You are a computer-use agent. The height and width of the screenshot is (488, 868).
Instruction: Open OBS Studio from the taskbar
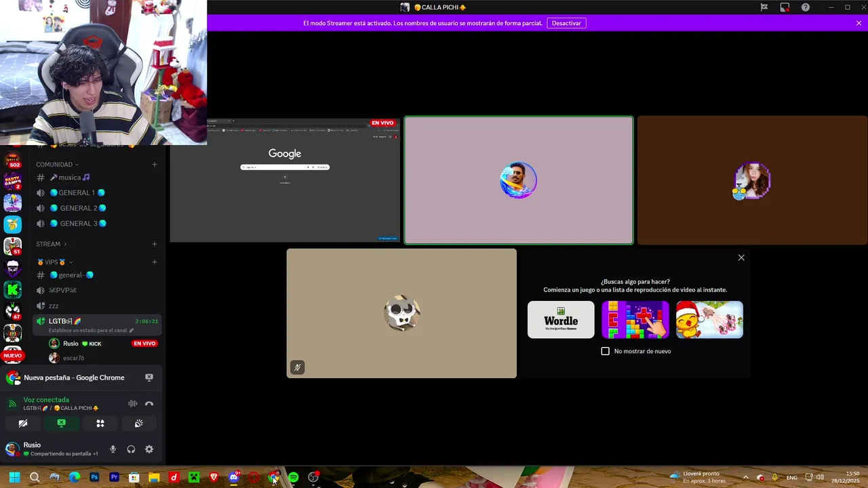pos(313,477)
